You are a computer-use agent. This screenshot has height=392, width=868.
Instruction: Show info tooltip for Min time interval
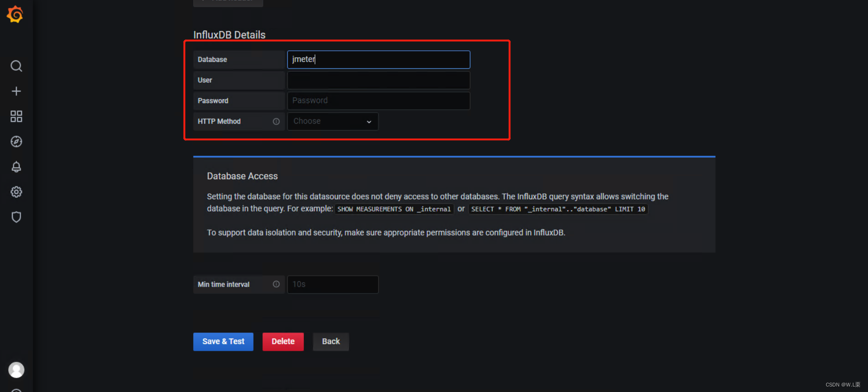pyautogui.click(x=276, y=284)
